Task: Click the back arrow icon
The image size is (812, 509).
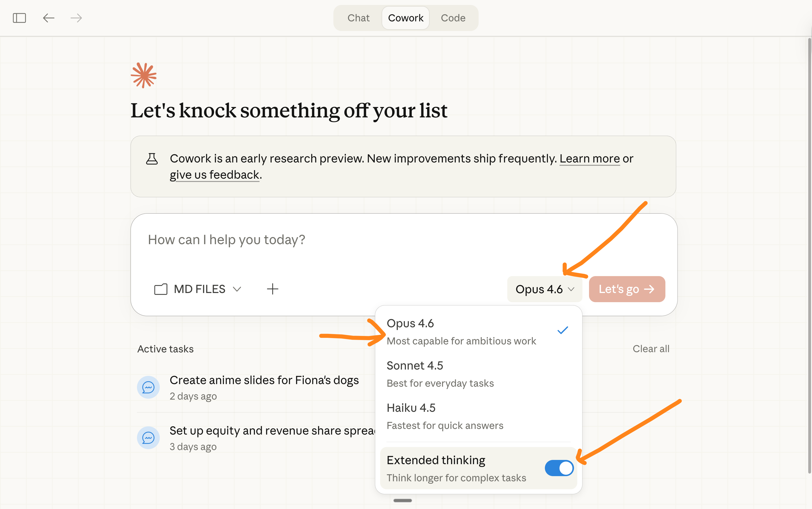Action: click(x=49, y=18)
